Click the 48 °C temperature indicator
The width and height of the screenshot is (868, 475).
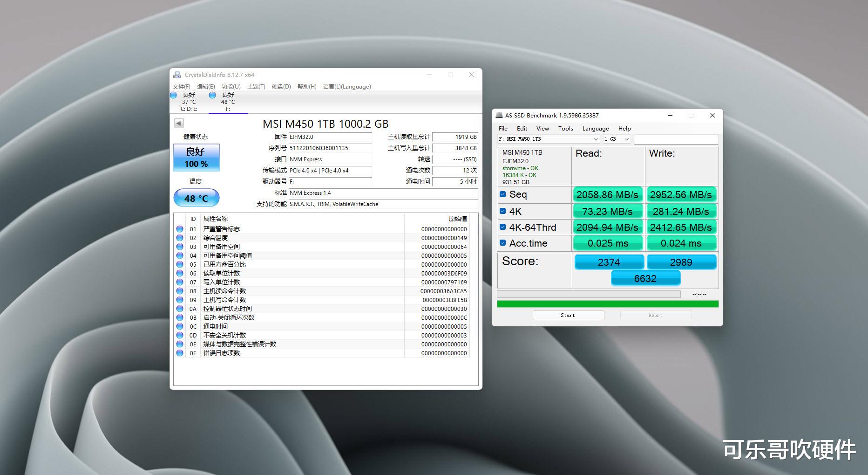196,198
